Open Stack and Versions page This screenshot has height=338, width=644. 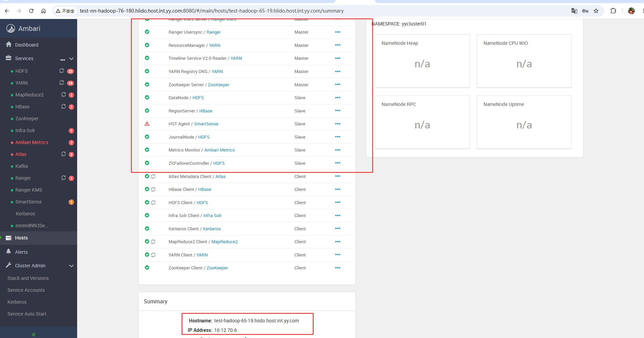coord(28,278)
